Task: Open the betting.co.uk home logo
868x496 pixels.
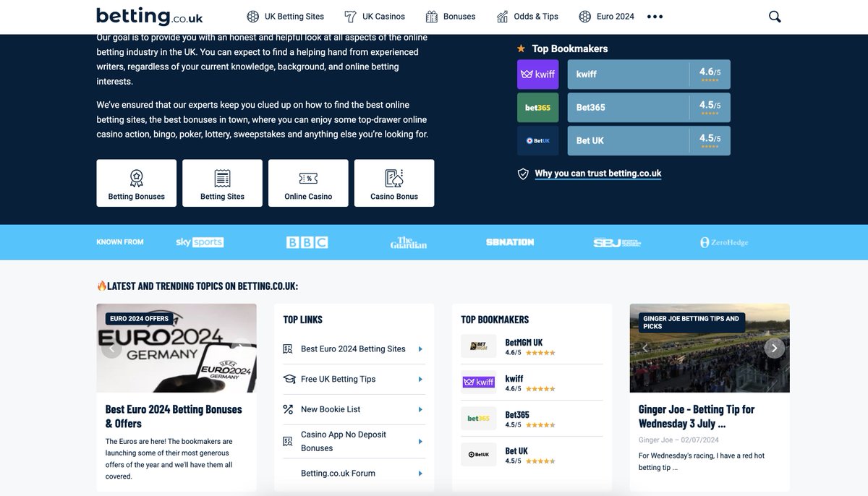Action: (x=150, y=16)
